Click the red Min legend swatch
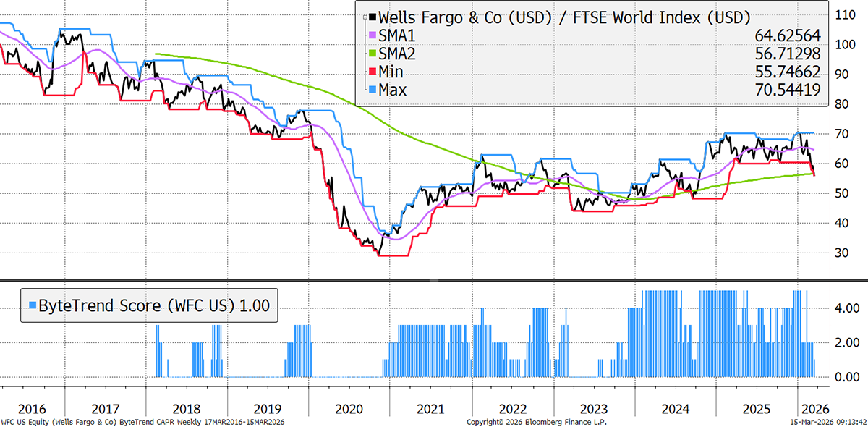The image size is (868, 427). click(373, 72)
